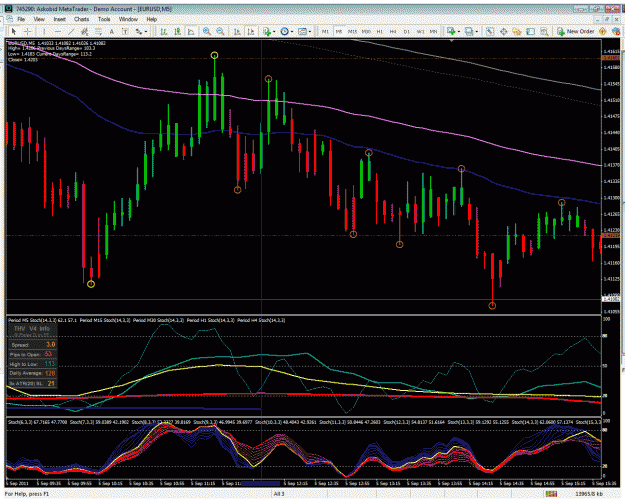The height and width of the screenshot is (502, 625).
Task: Open the Data Window crosshair icon
Action: tap(503, 31)
